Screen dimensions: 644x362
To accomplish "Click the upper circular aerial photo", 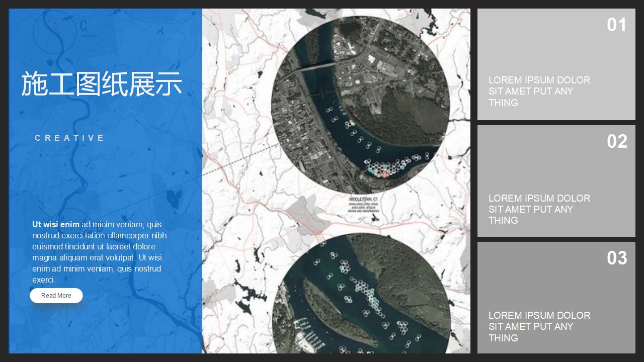I will point(360,105).
